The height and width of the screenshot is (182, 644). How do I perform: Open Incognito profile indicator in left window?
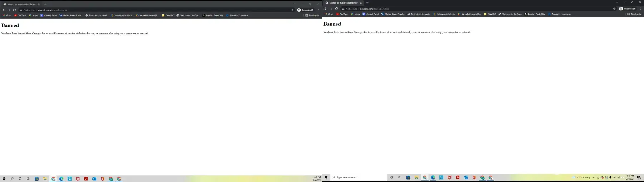(306, 10)
